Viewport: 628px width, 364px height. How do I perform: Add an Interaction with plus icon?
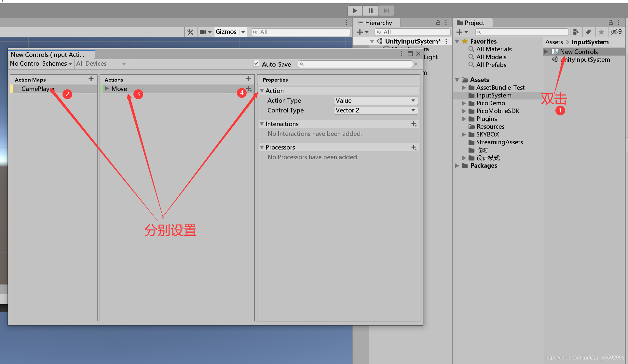click(x=414, y=124)
